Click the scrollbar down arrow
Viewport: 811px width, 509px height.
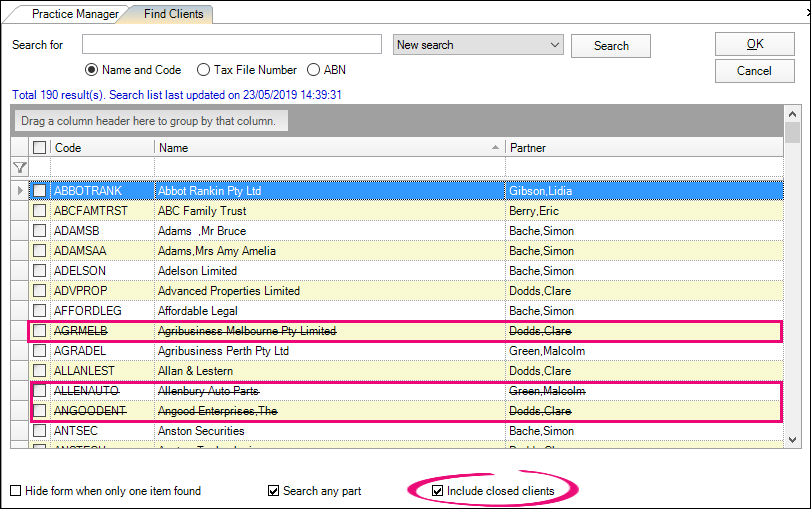(x=793, y=440)
